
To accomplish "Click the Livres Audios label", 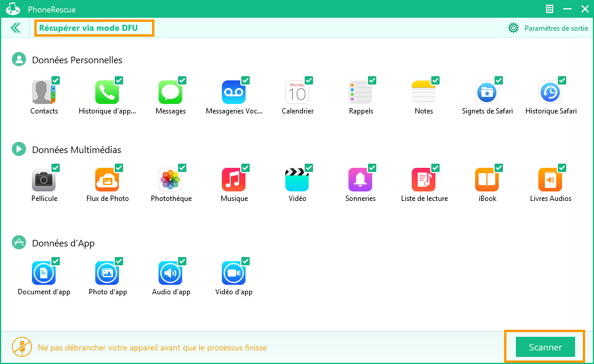I will click(550, 199).
